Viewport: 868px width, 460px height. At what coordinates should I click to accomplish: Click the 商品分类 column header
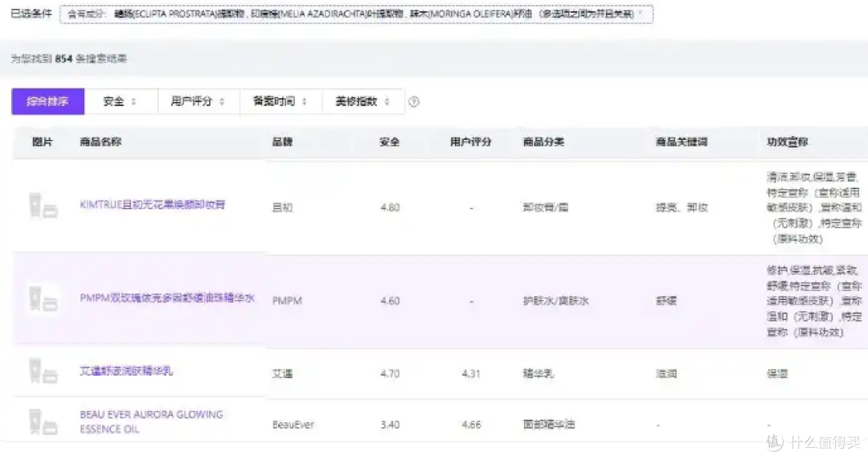(x=543, y=142)
